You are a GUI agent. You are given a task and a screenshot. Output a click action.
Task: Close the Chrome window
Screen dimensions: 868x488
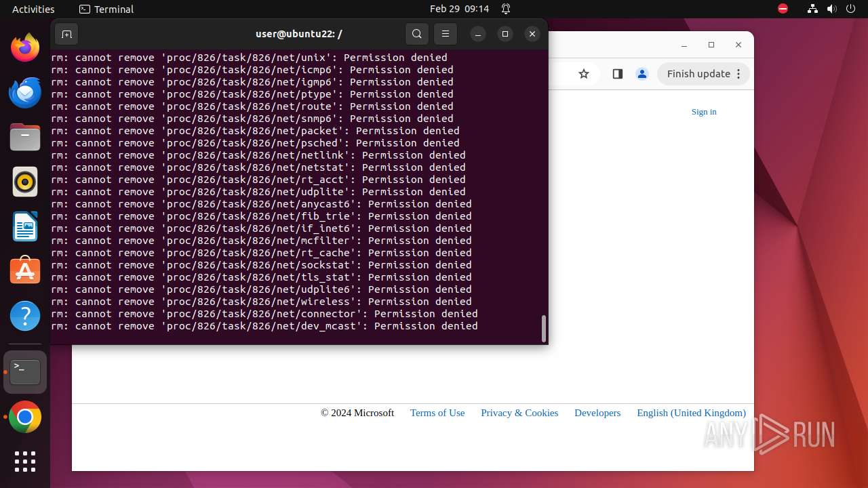pyautogui.click(x=738, y=45)
